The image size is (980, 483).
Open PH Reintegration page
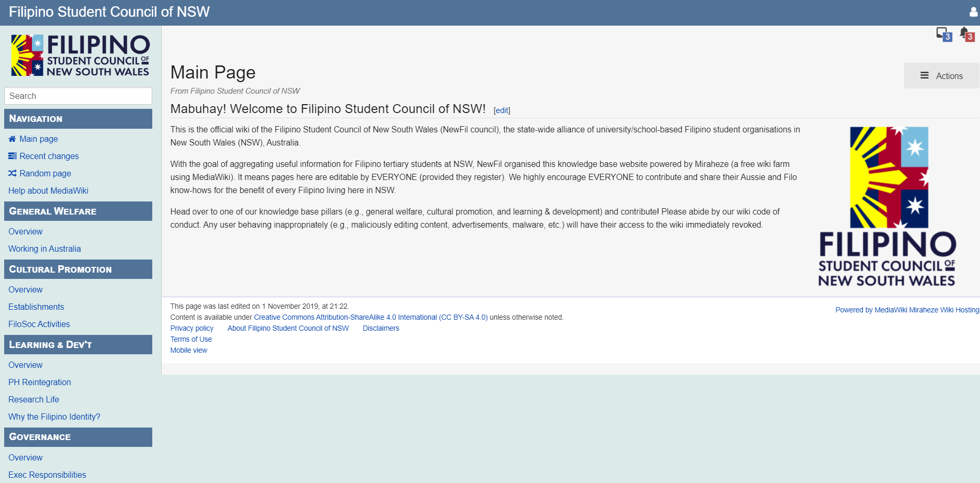(39, 382)
